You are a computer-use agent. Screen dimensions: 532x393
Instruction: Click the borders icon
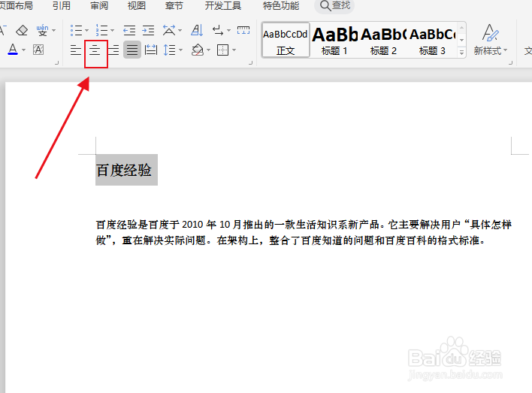(x=222, y=50)
